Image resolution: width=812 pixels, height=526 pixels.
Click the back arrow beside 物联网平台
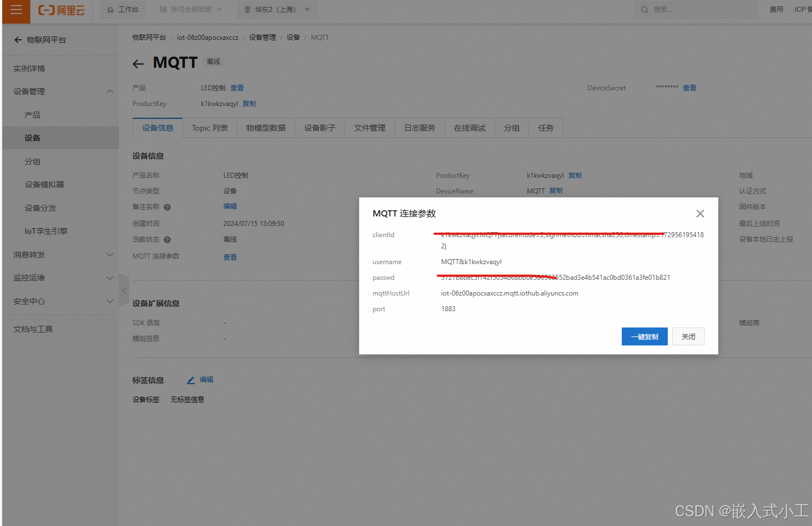17,39
